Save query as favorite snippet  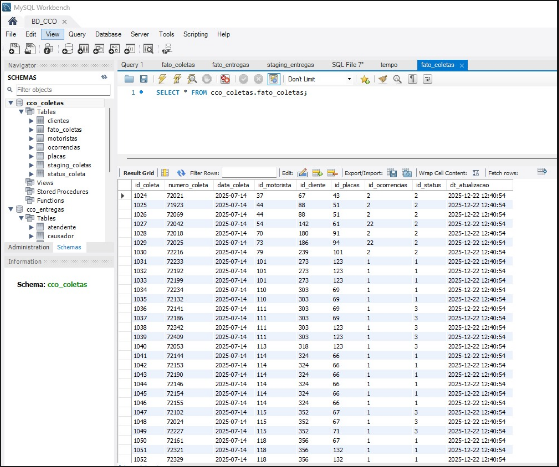coord(365,79)
